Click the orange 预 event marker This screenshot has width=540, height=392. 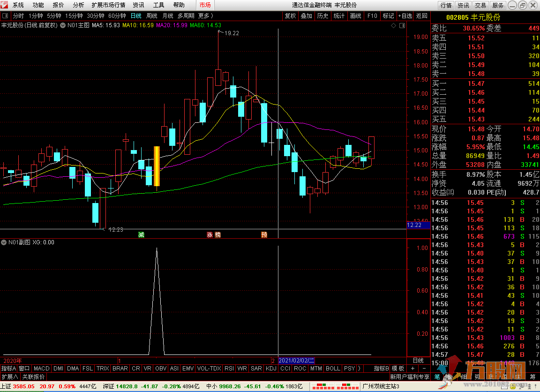tap(264, 234)
